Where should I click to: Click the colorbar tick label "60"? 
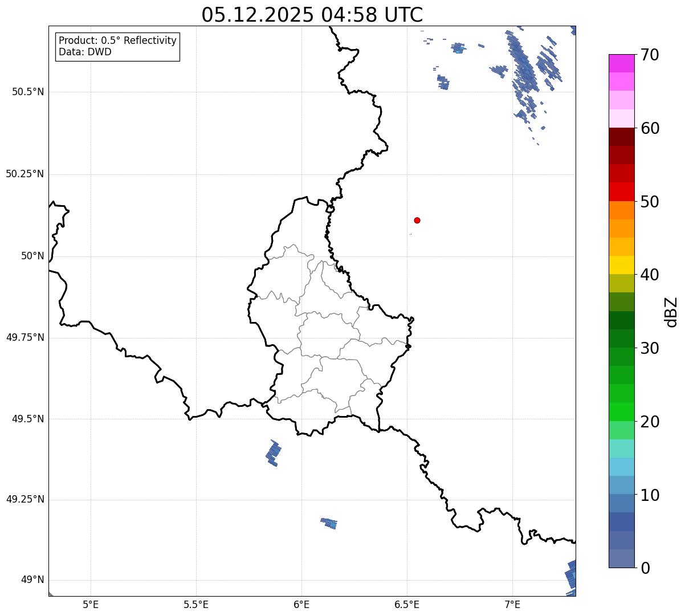tap(650, 128)
